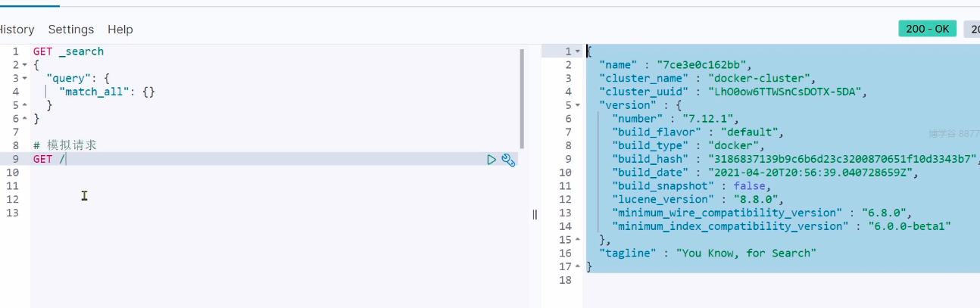Place cursor at end of "GET /" line

coord(66,159)
